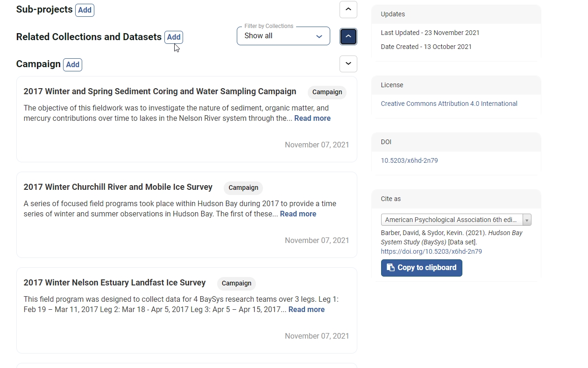Expand the Campaign section chevron
This screenshot has height=368, width=588.
348,64
